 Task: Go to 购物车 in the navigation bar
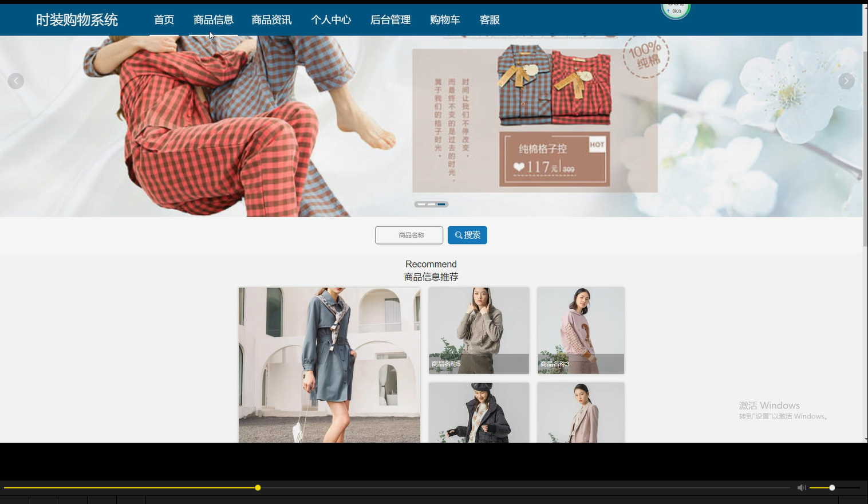point(445,19)
